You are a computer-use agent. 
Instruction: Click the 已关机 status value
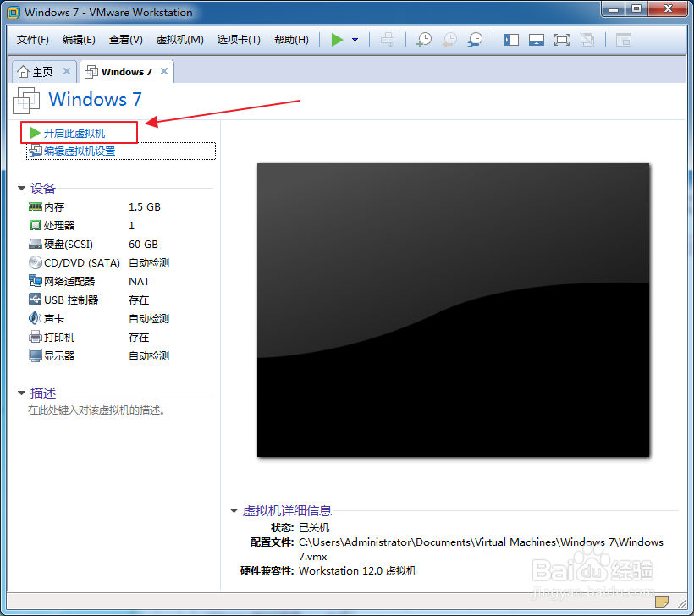pyautogui.click(x=314, y=527)
